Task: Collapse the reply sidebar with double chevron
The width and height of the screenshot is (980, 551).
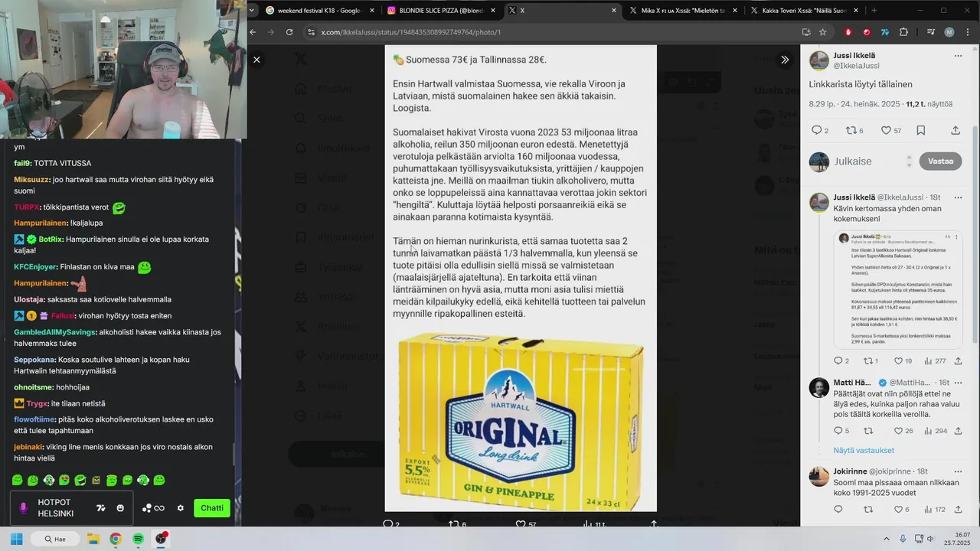Action: click(x=785, y=60)
